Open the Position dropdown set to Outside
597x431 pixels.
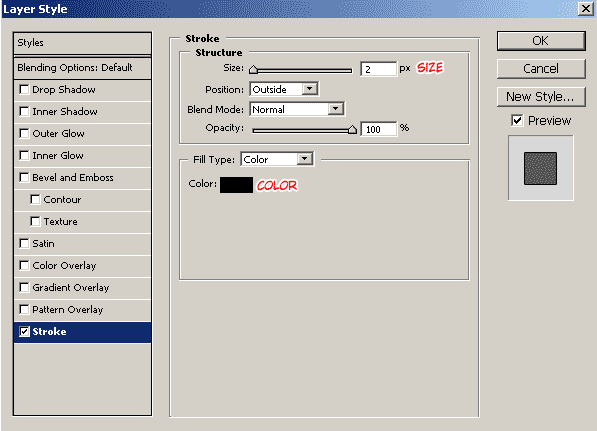tap(284, 89)
